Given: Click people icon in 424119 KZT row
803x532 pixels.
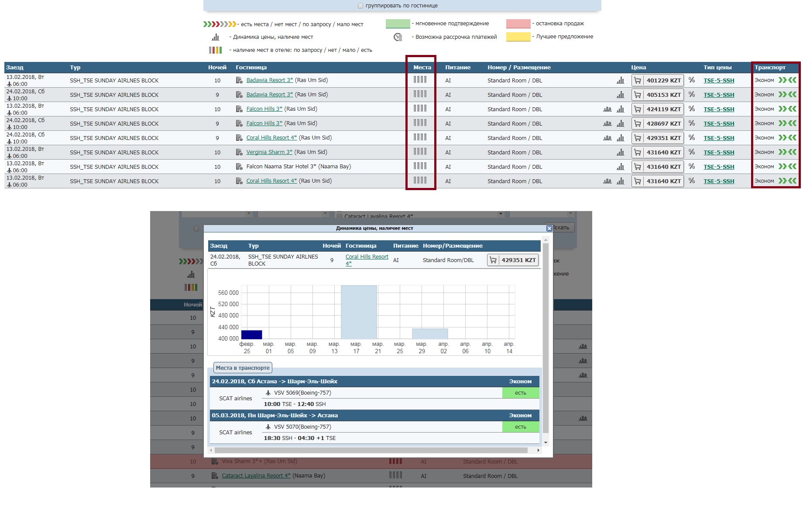Looking at the screenshot, I should 607,109.
